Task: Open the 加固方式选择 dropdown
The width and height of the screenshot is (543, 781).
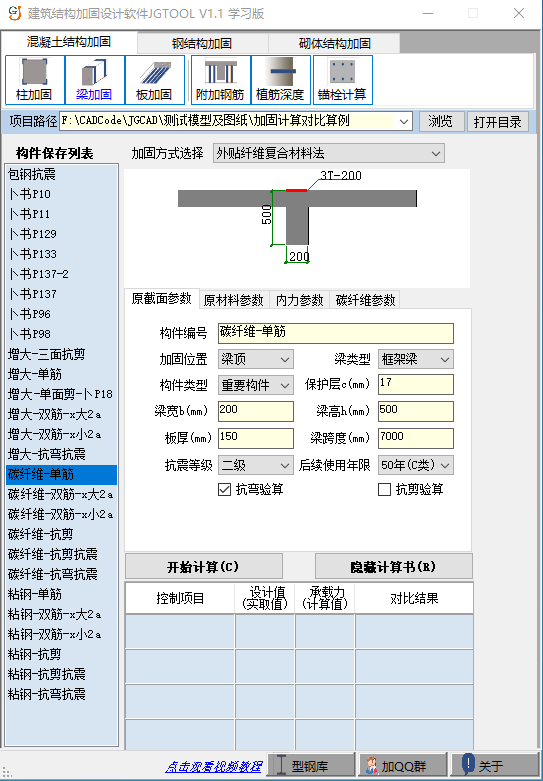Action: pyautogui.click(x=329, y=153)
